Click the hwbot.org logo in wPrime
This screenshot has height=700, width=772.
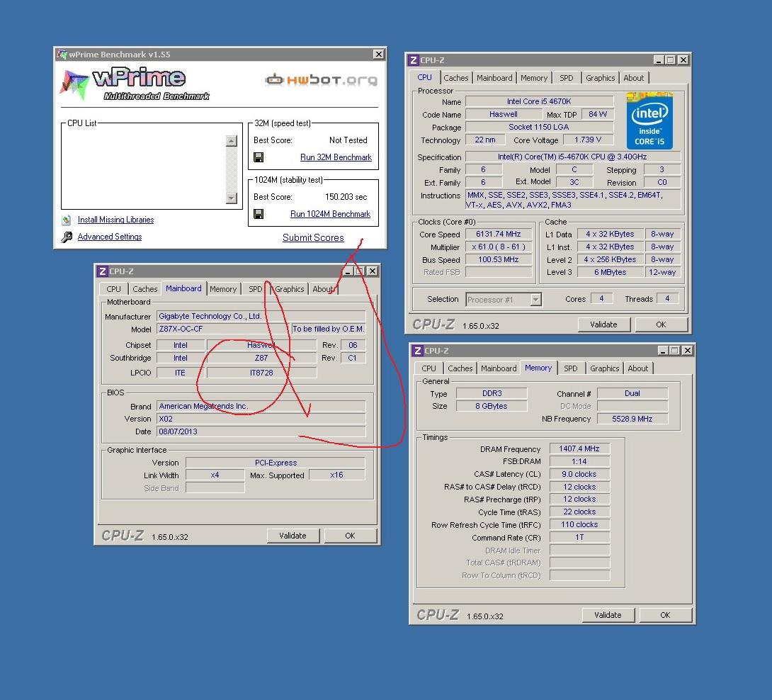[322, 79]
